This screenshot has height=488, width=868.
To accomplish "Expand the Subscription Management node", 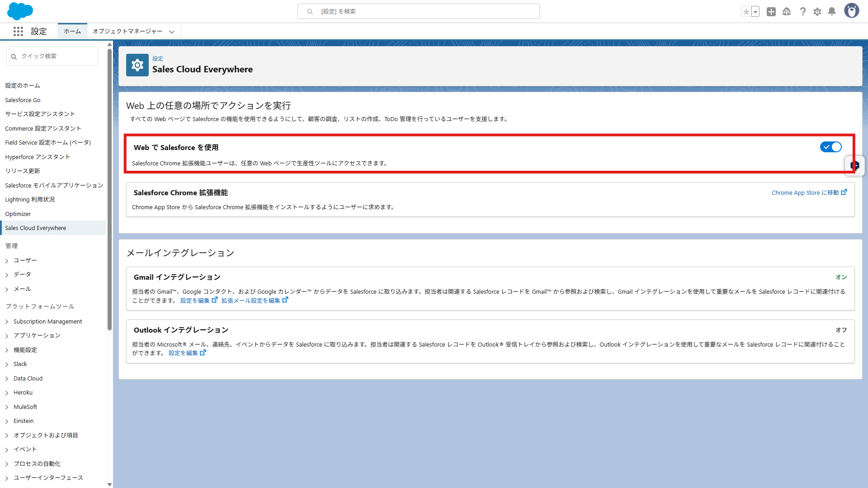I will (x=7, y=322).
